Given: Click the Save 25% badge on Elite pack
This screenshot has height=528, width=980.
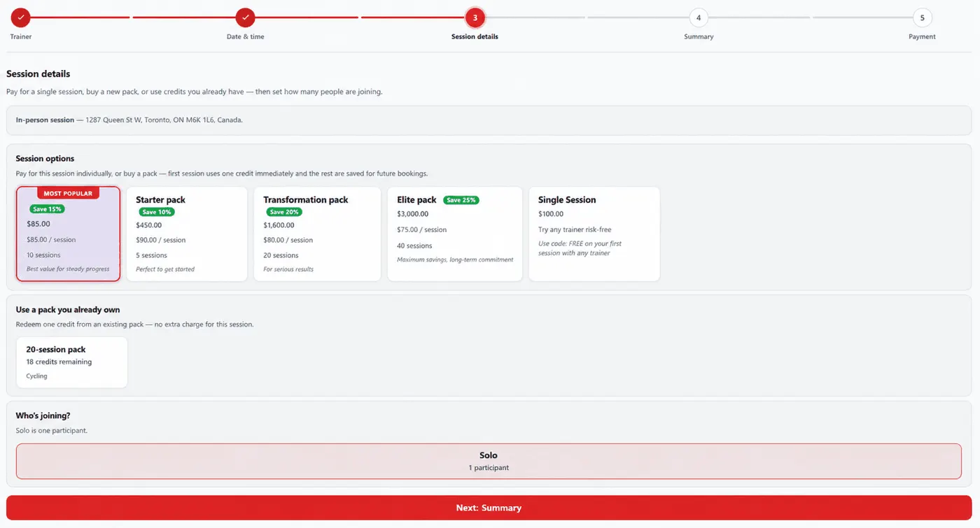Looking at the screenshot, I should 461,200.
